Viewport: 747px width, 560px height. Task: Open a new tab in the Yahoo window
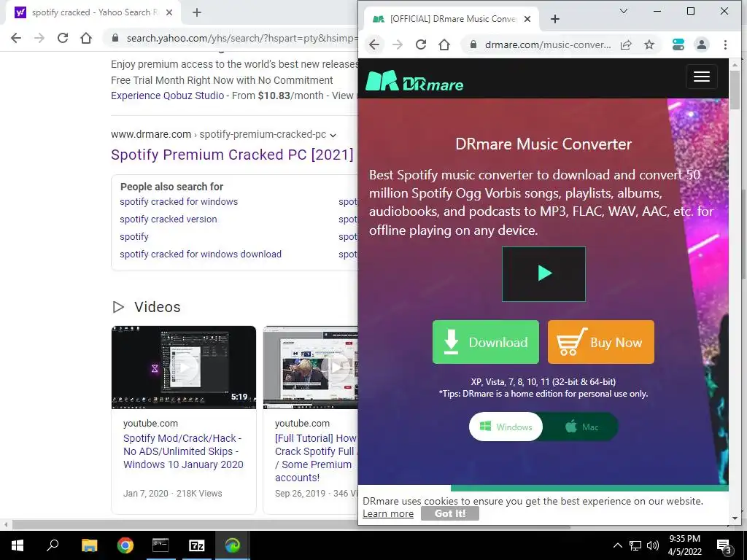click(x=197, y=12)
